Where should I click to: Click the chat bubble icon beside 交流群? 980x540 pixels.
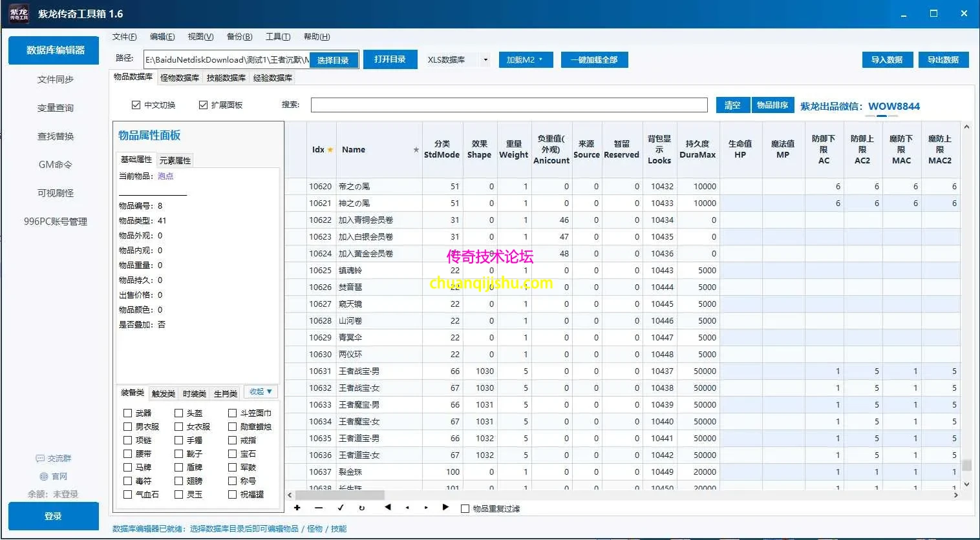[40, 459]
